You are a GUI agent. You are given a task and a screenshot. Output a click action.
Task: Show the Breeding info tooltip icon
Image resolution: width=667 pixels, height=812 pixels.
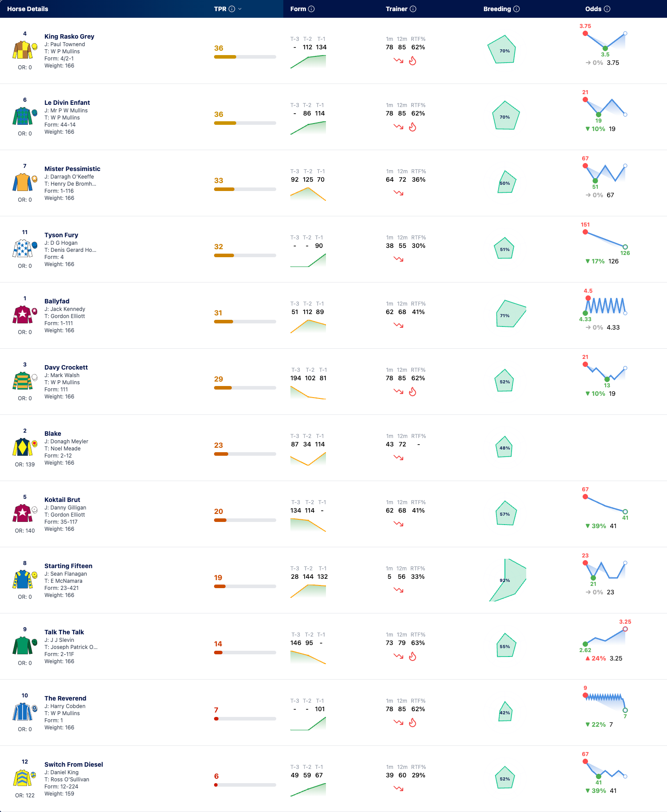516,9
